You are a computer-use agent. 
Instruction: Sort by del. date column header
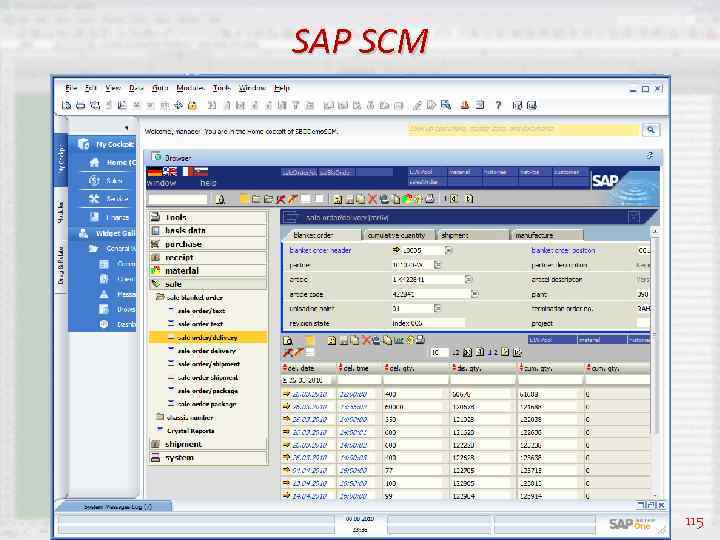(x=308, y=368)
